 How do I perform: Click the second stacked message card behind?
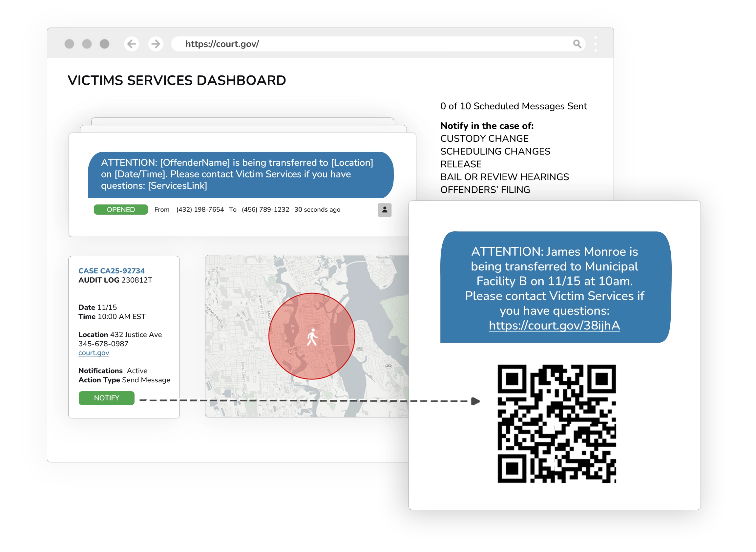[x=243, y=129]
